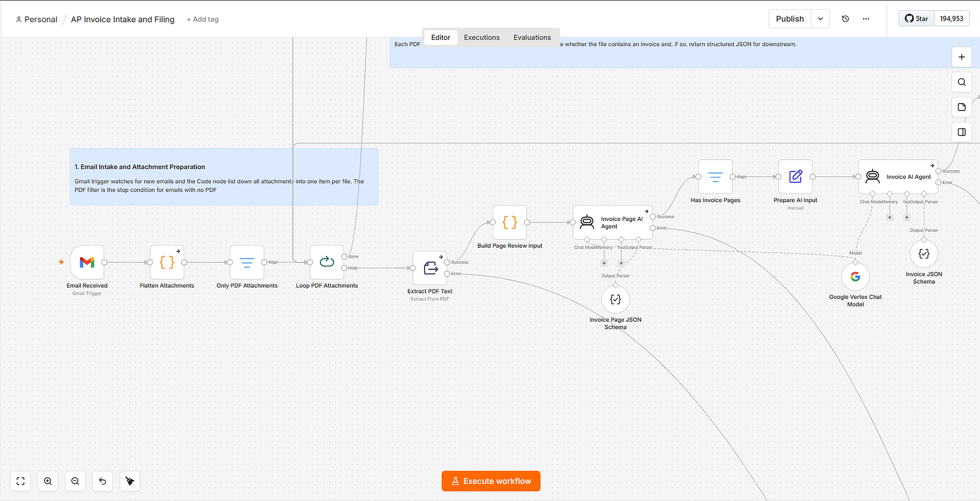Click the Kept output of Only PDF Attachments
Screen dimensions: 980x501
pos(264,262)
